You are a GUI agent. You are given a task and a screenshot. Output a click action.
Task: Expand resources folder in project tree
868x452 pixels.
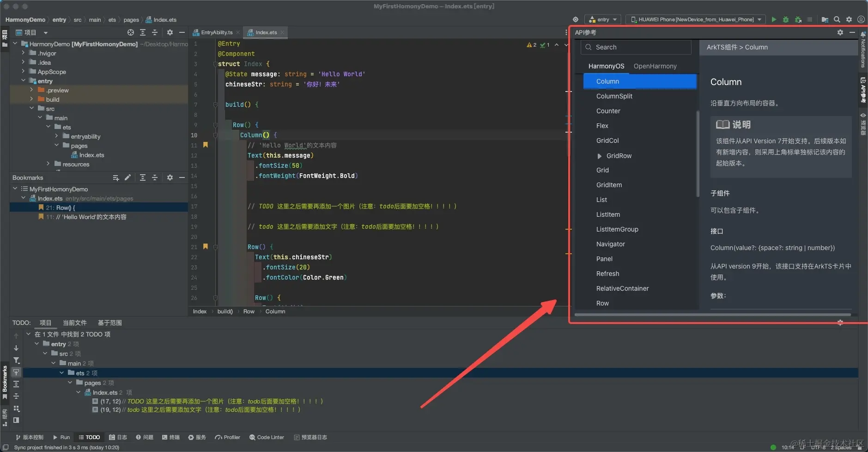coord(48,164)
